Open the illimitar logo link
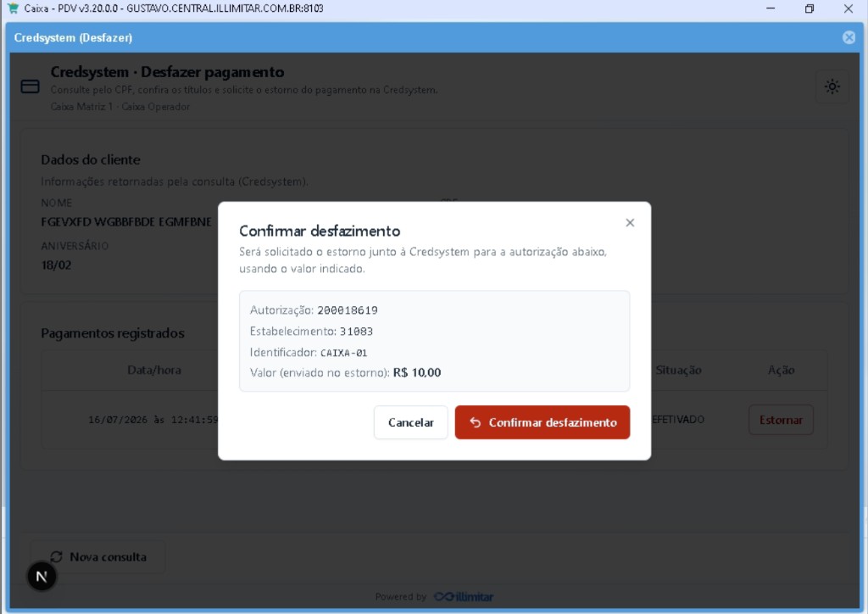868x614 pixels. 464,597
